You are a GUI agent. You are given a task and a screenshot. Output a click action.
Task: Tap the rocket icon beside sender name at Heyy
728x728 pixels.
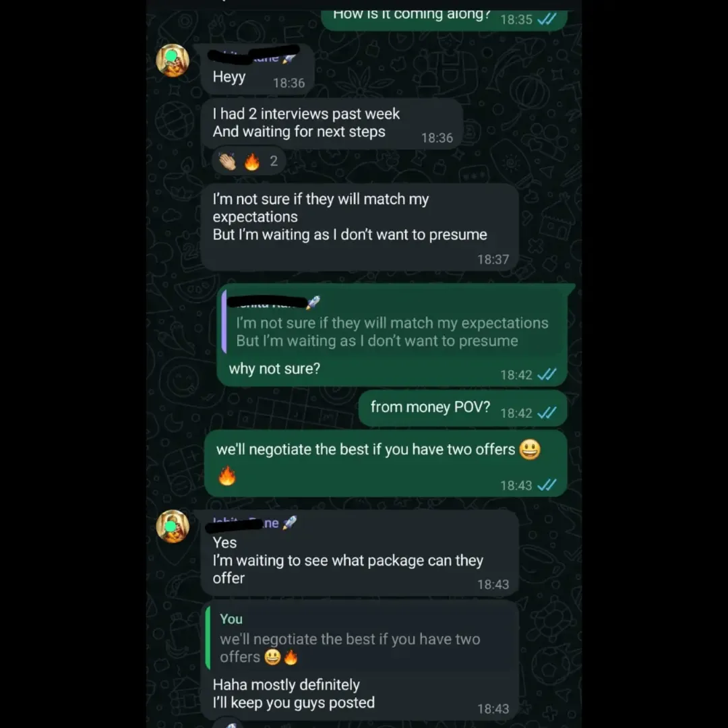point(289,58)
